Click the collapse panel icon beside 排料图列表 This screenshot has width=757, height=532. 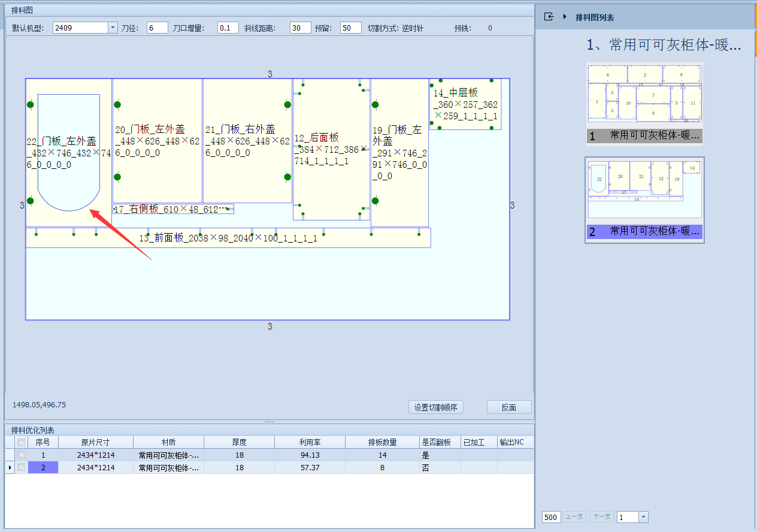pyautogui.click(x=549, y=17)
